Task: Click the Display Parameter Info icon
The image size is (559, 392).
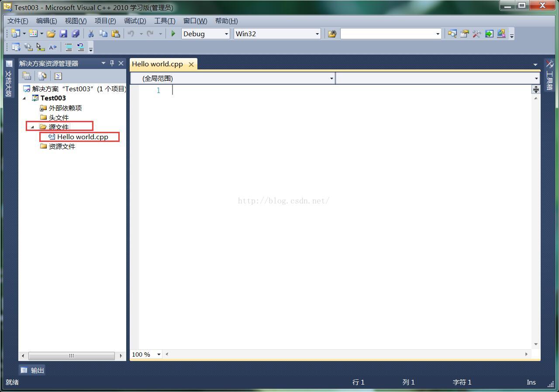Action: pos(28,47)
